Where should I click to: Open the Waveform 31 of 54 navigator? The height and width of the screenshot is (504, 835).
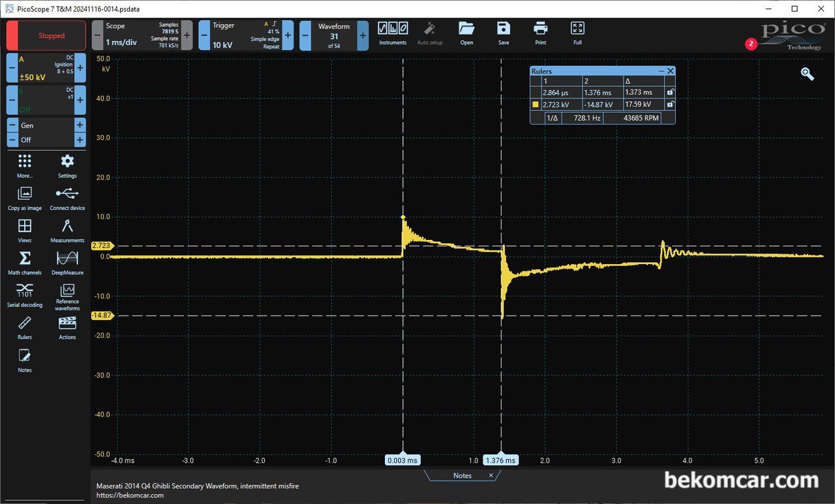tap(334, 35)
